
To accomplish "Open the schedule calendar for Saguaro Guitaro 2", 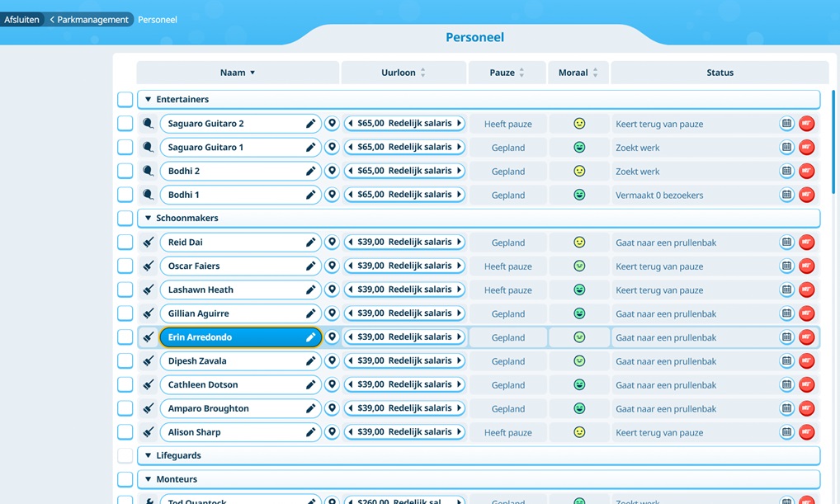I will pos(786,124).
